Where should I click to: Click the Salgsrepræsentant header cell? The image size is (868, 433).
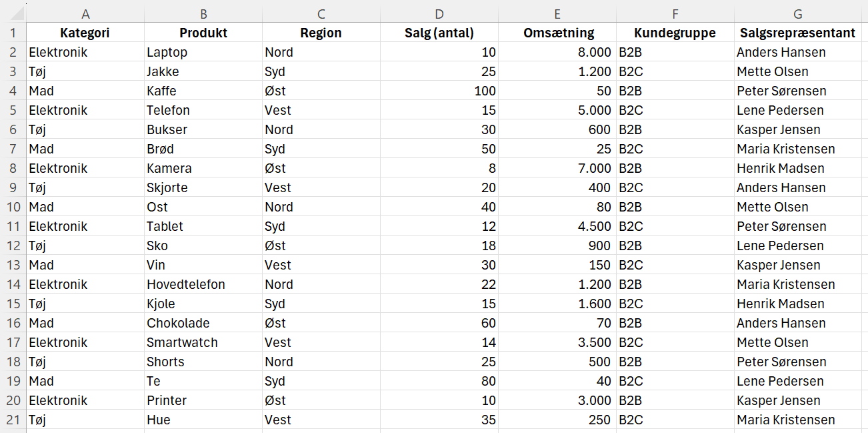click(x=798, y=33)
